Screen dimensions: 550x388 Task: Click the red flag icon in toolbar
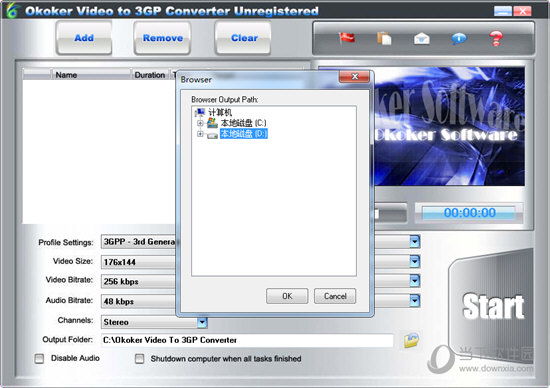[347, 38]
